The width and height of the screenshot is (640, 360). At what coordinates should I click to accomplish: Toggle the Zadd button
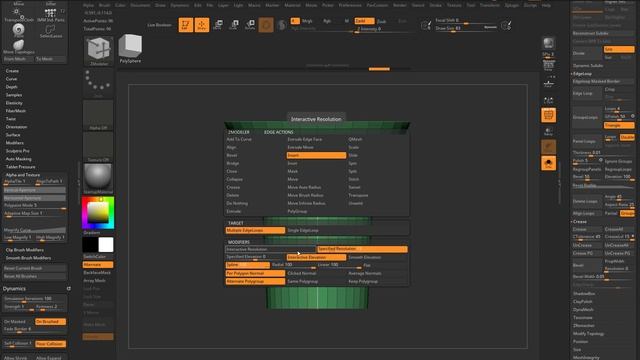[364, 21]
